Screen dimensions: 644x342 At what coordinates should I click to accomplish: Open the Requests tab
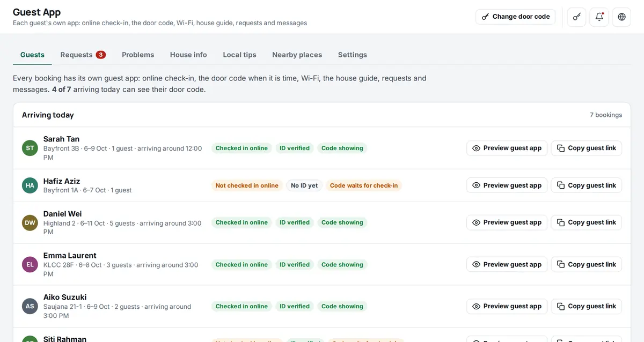point(83,55)
